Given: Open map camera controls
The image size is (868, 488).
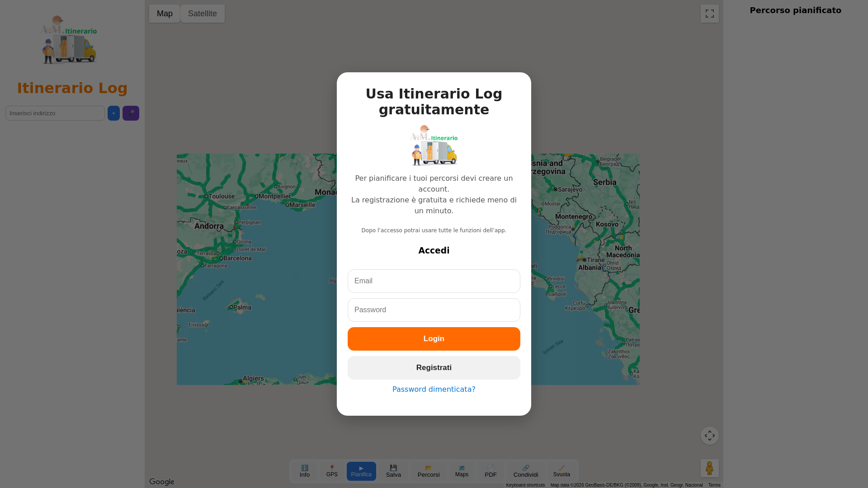Looking at the screenshot, I should tap(710, 436).
